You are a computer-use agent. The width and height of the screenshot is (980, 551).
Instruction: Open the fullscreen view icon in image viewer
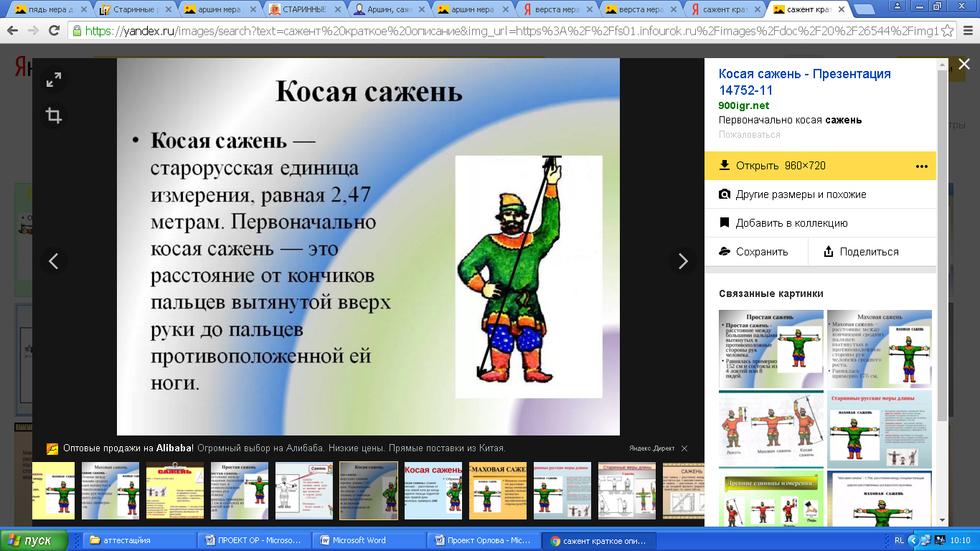click(x=54, y=81)
